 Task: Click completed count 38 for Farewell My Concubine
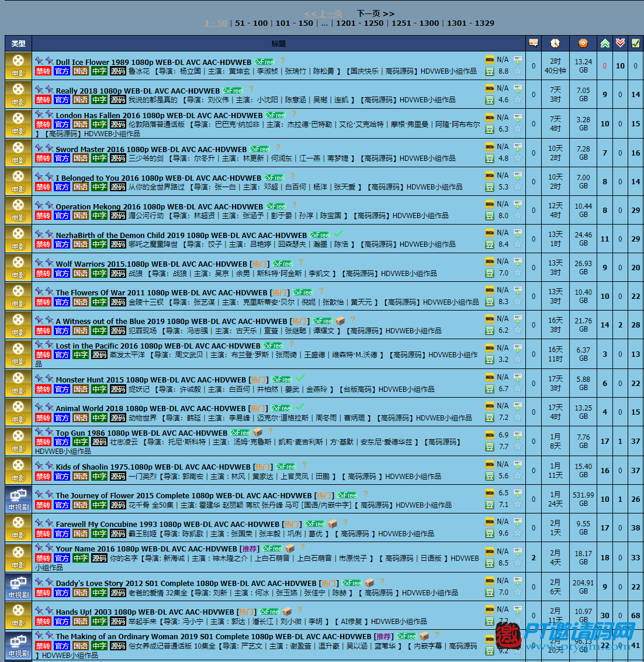(x=636, y=527)
